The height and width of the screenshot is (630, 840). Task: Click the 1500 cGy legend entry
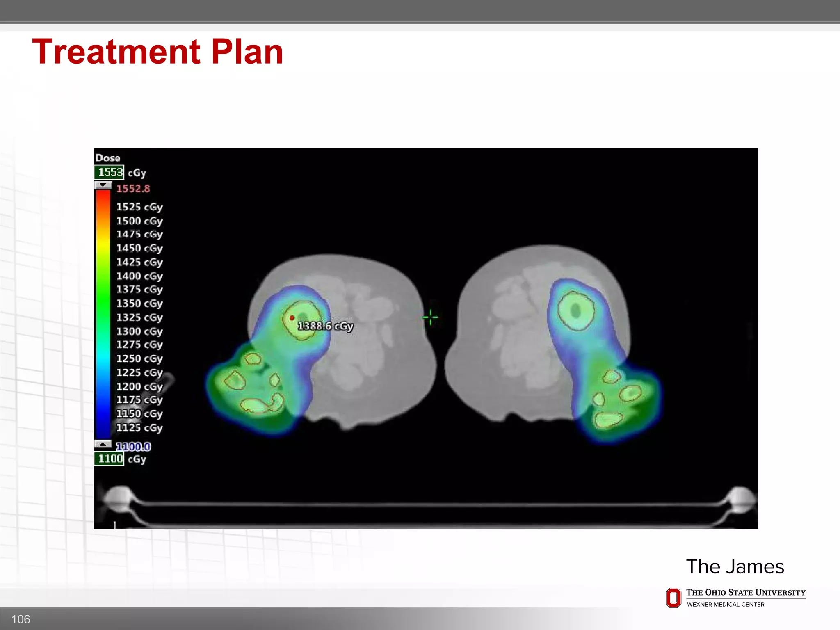[x=139, y=221]
